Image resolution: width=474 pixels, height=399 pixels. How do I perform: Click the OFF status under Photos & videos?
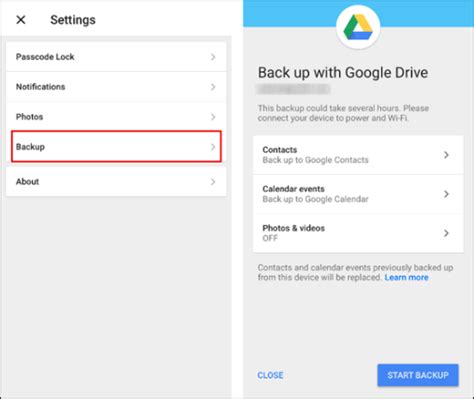pos(270,238)
